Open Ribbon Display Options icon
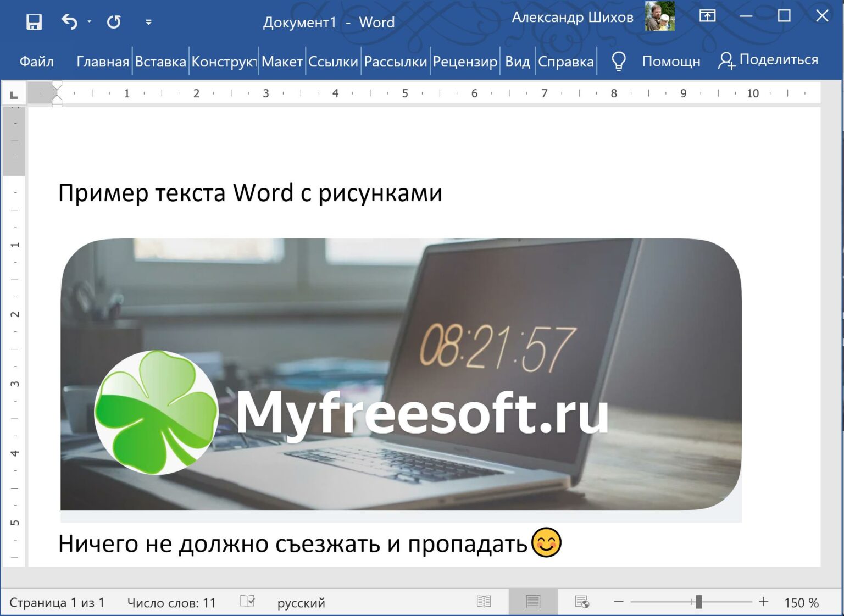This screenshot has width=844, height=616. pos(707,16)
